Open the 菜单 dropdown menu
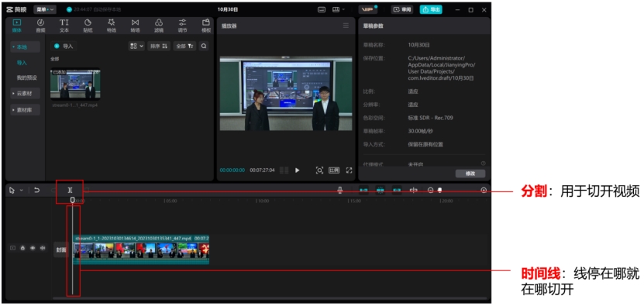 click(x=44, y=9)
